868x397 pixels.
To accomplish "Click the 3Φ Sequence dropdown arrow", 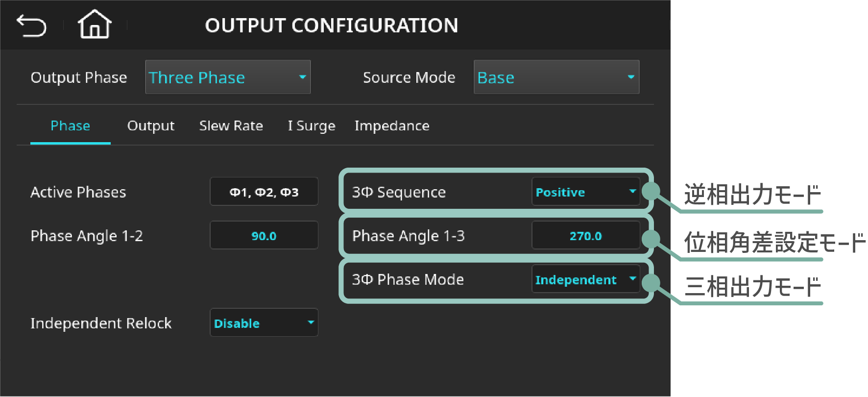I will click(x=632, y=191).
